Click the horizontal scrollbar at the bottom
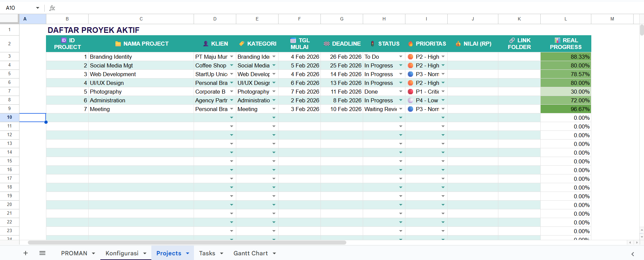This screenshot has width=644, height=260. 187,242
